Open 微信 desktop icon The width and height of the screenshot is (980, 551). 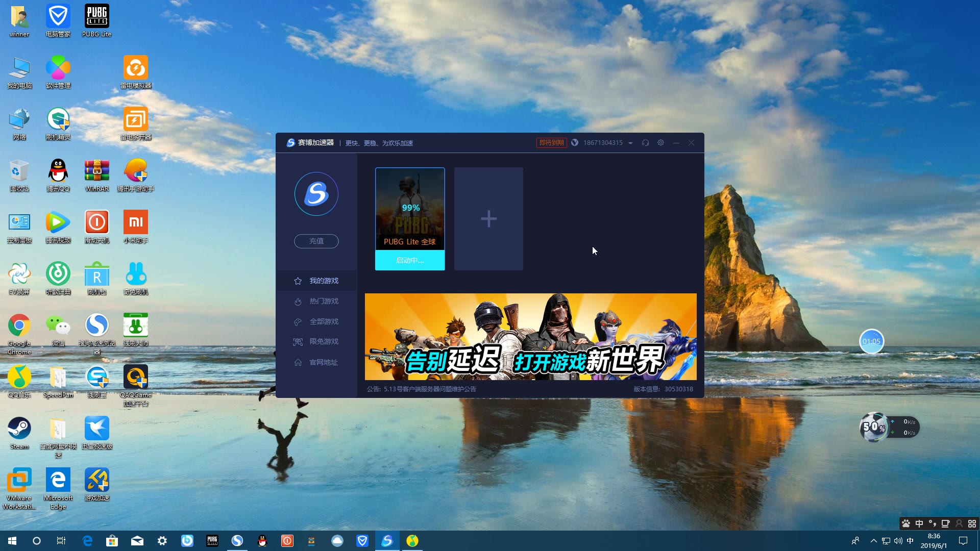pyautogui.click(x=58, y=330)
